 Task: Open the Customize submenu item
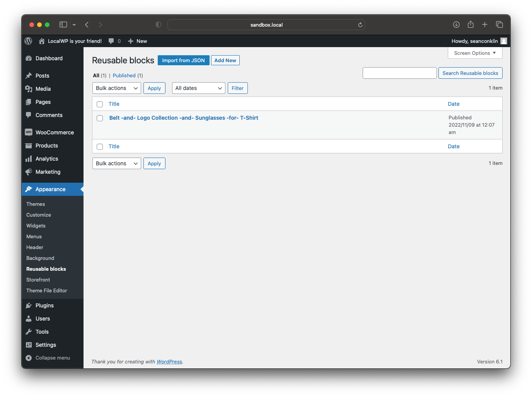point(39,215)
